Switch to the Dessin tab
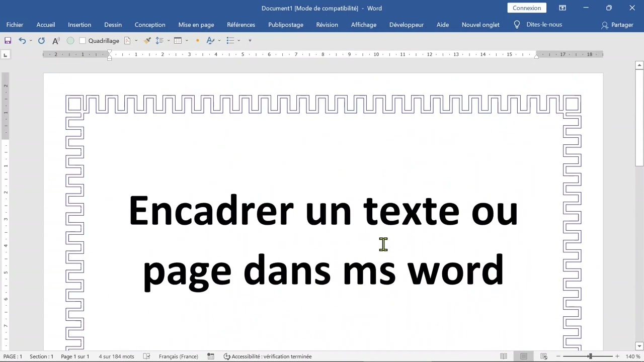 click(113, 25)
